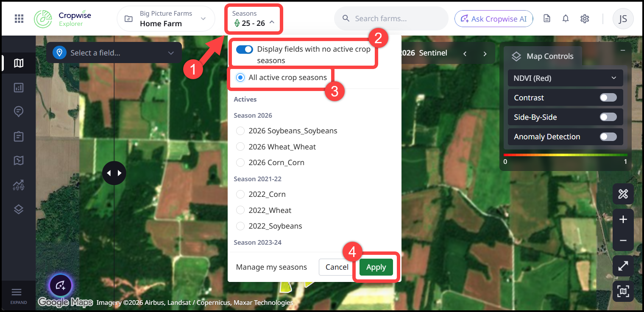Toggle fullscreen map view
The width and height of the screenshot is (644, 312).
pos(623,266)
